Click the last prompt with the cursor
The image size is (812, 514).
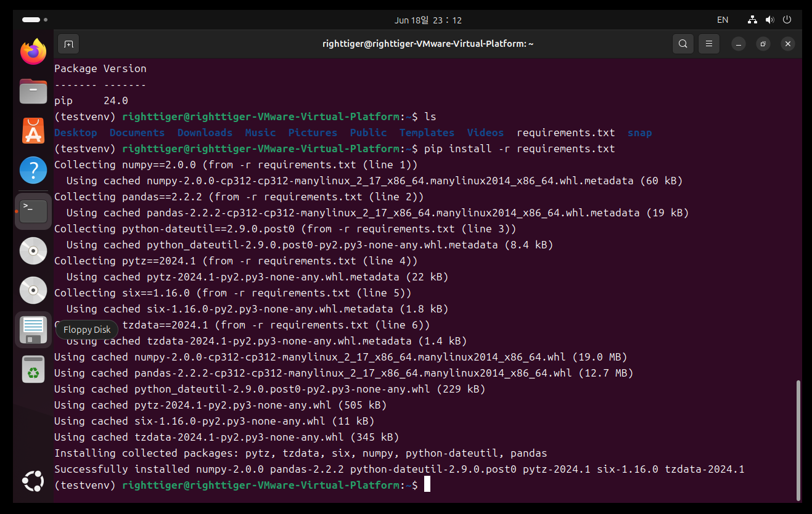pyautogui.click(x=242, y=485)
